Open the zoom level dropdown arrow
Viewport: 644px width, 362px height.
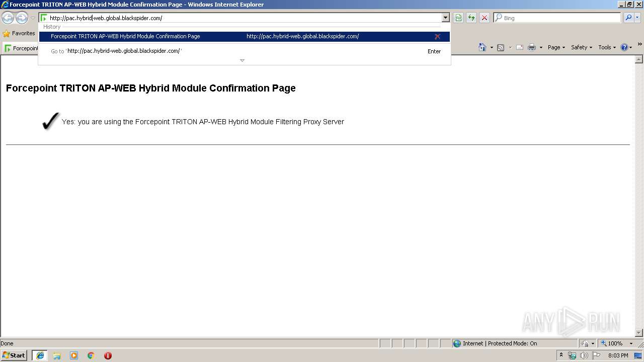point(631,344)
